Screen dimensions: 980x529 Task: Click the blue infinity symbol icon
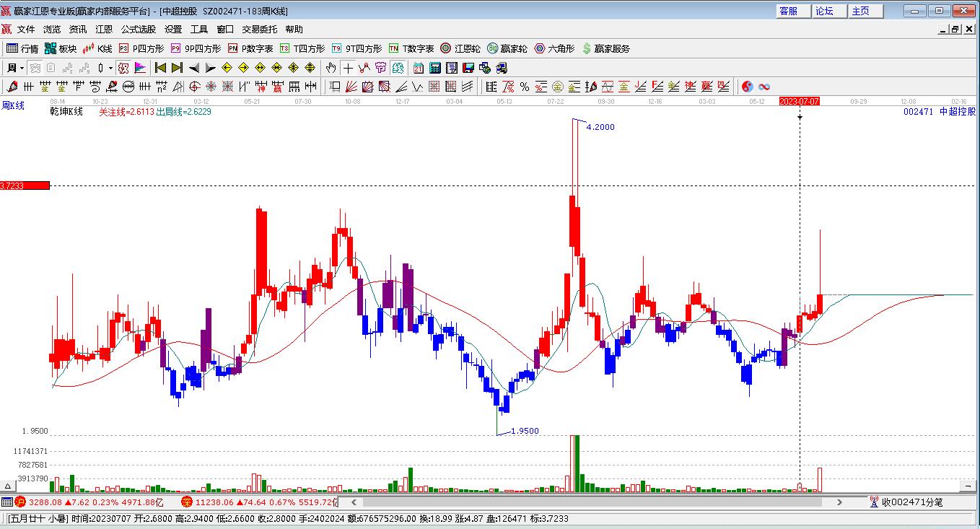click(x=764, y=87)
